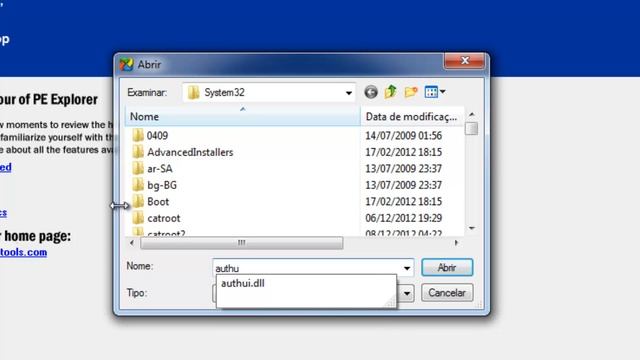Click the horizontal scrollbar right arrow
The width and height of the screenshot is (640, 360).
tap(456, 243)
